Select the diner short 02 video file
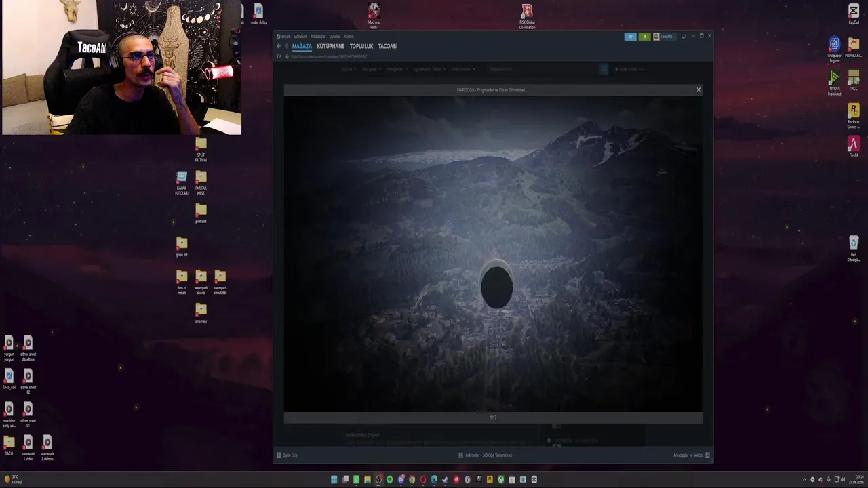Viewport: 868px width, 488px height. click(28, 382)
